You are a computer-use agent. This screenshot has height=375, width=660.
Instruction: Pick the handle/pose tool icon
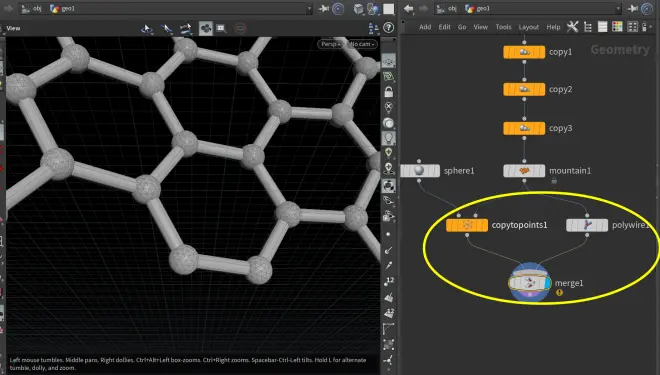coord(186,28)
